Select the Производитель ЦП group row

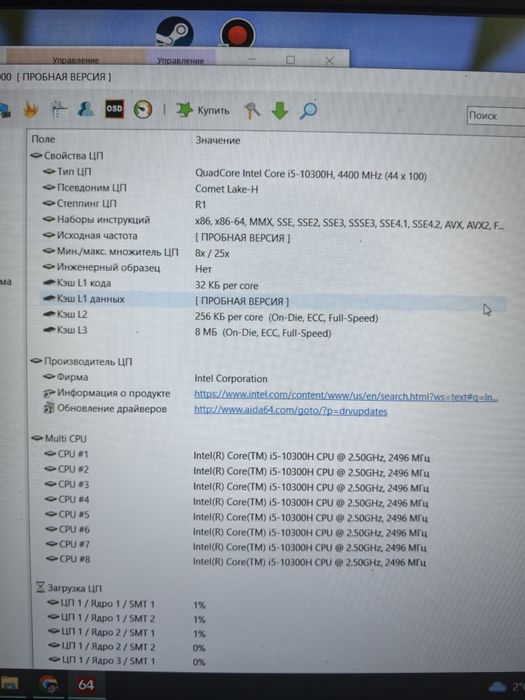[x=81, y=361]
